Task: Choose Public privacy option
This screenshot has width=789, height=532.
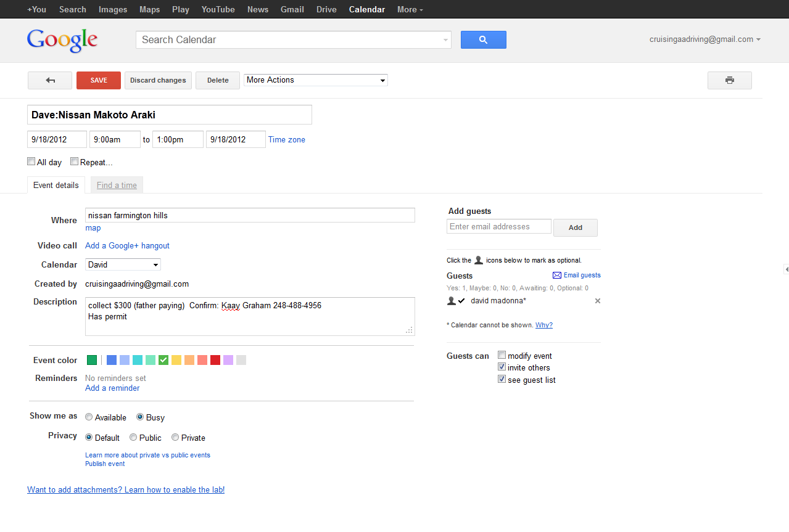Action: click(133, 437)
